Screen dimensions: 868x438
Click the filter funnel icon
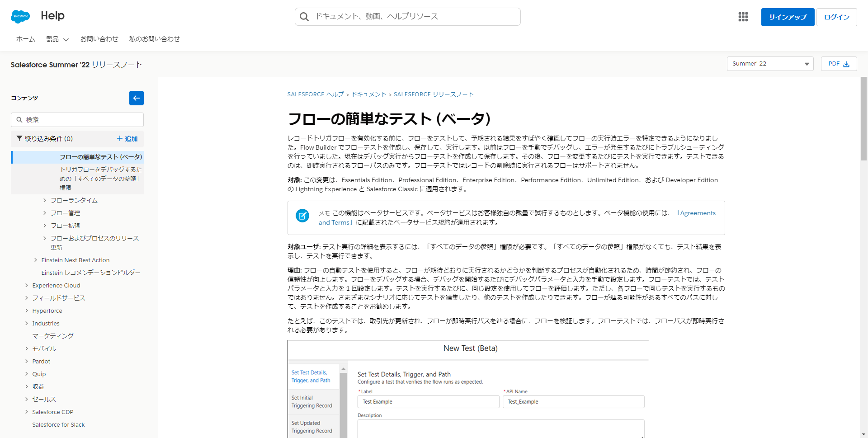[x=19, y=138]
